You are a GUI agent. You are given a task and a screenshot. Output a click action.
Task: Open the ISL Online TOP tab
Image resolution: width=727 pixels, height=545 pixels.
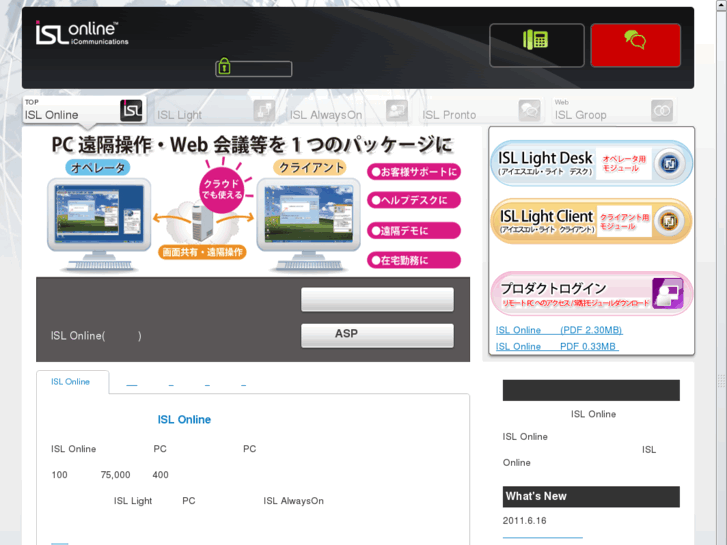[85, 110]
